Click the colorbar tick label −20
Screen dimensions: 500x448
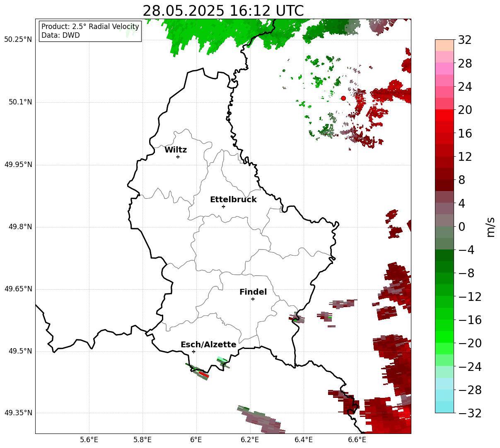tap(470, 343)
